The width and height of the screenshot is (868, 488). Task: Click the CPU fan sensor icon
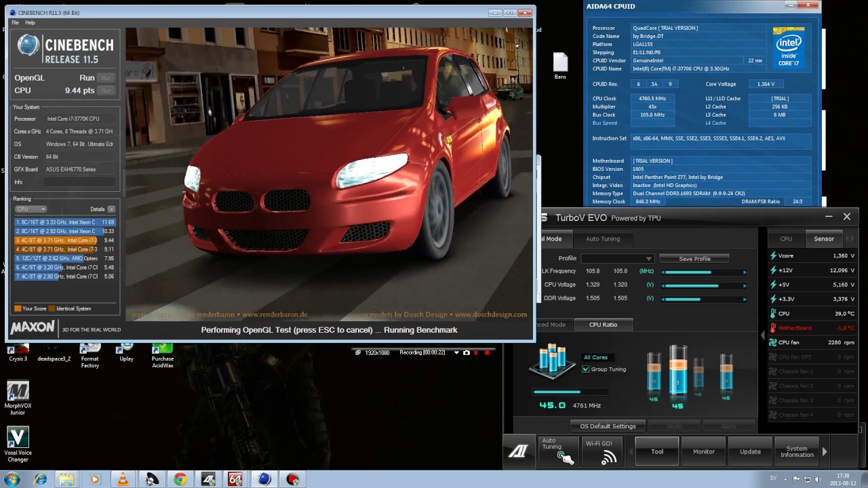pyautogui.click(x=773, y=342)
